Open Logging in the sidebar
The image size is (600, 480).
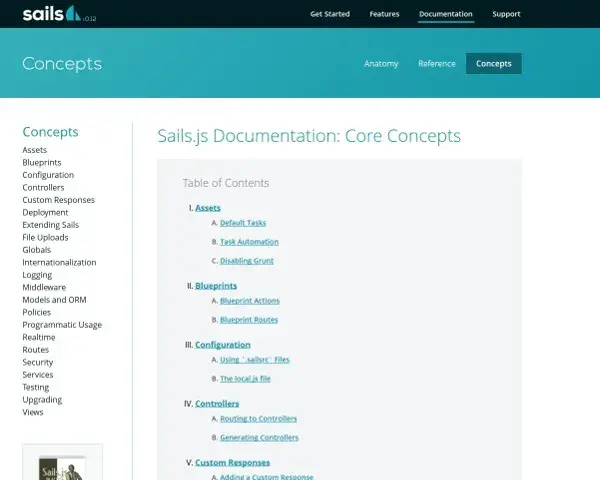37,275
